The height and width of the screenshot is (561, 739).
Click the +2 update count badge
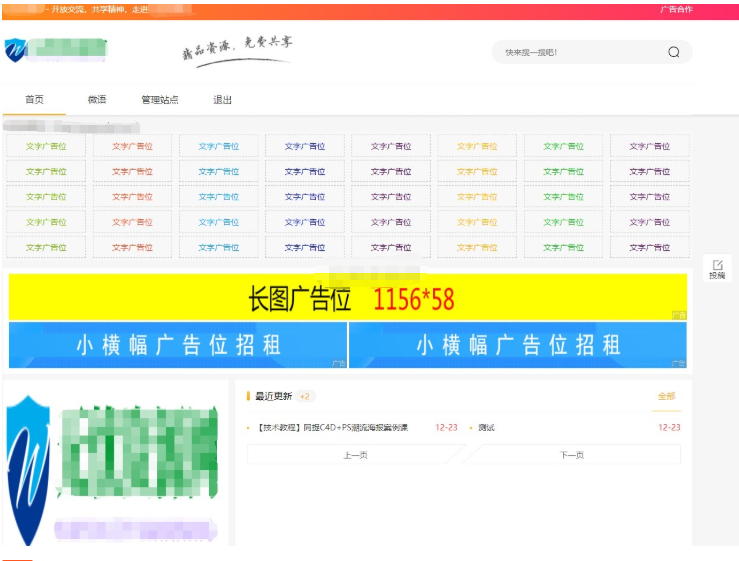point(304,396)
